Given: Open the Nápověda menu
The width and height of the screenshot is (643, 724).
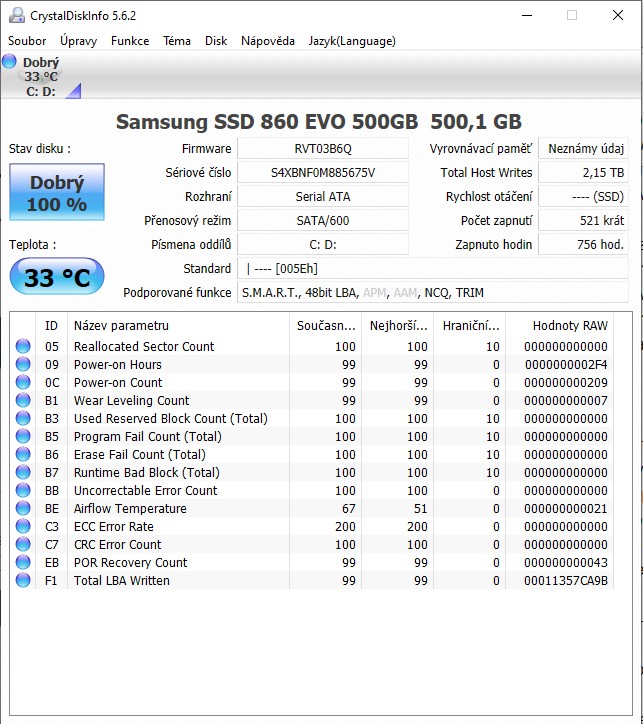Looking at the screenshot, I should (268, 41).
